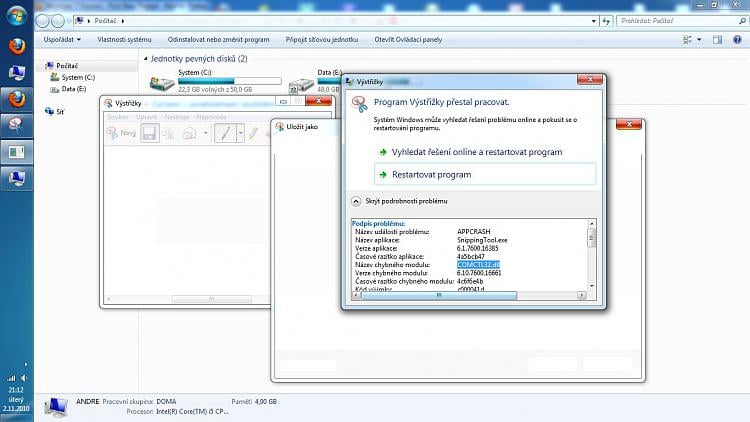Image resolution: width=750 pixels, height=422 pixels.
Task: Click SnippingTool.exe application name
Action: coord(482,240)
